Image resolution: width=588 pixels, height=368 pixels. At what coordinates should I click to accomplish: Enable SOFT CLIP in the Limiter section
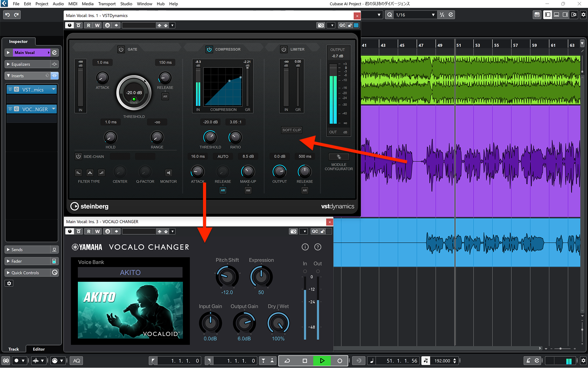(x=291, y=130)
